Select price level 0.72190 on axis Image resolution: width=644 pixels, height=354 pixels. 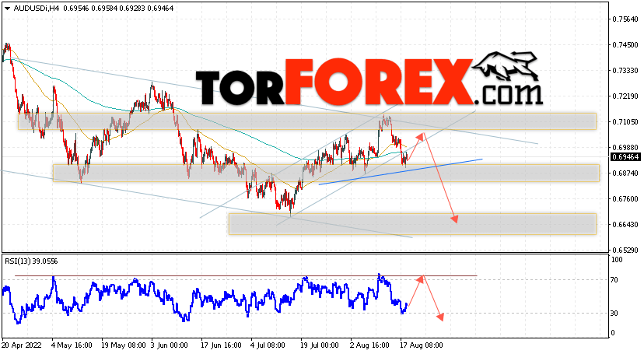click(x=626, y=96)
